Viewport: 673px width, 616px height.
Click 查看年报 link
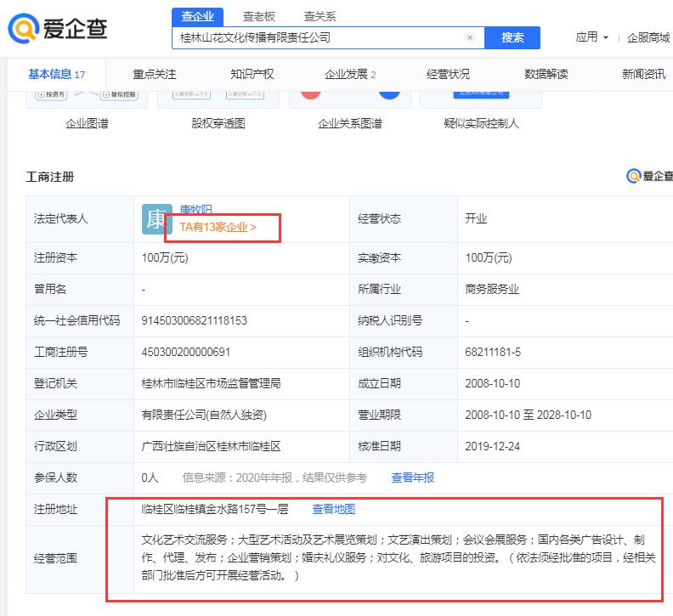[x=412, y=478]
